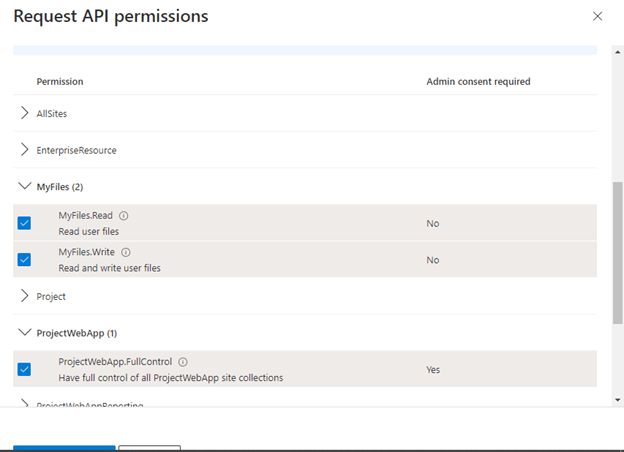Show info for MyFiles.Write permission
This screenshot has width=624, height=452.
126,252
